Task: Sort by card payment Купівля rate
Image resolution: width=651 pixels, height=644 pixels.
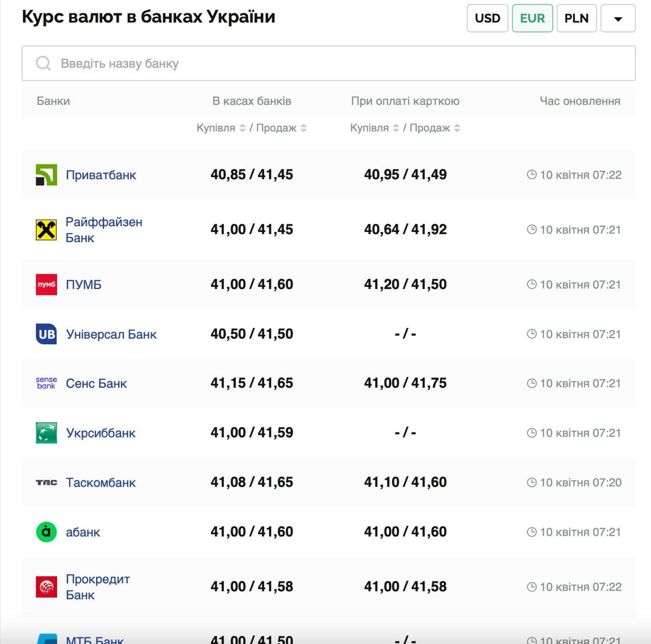Action: [x=396, y=128]
